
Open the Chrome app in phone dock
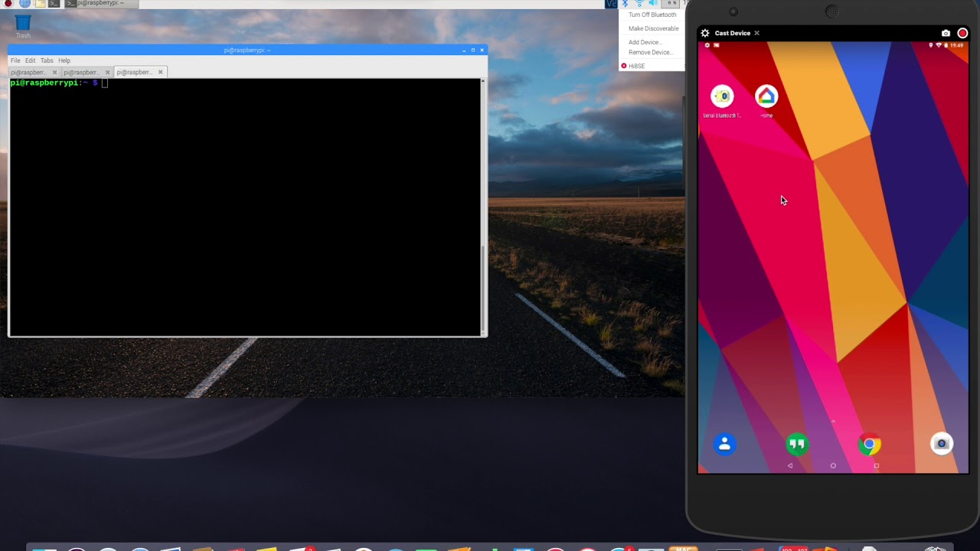pyautogui.click(x=869, y=444)
